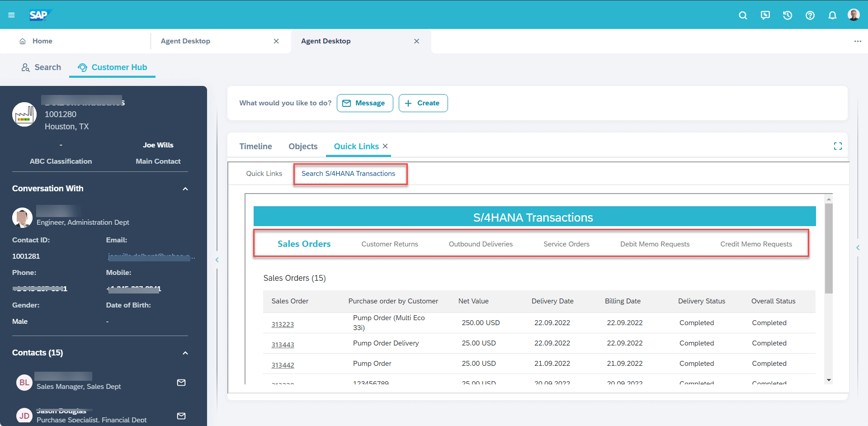Collapse the left customer panel with the chevron
The height and width of the screenshot is (426, 868).
click(x=217, y=260)
